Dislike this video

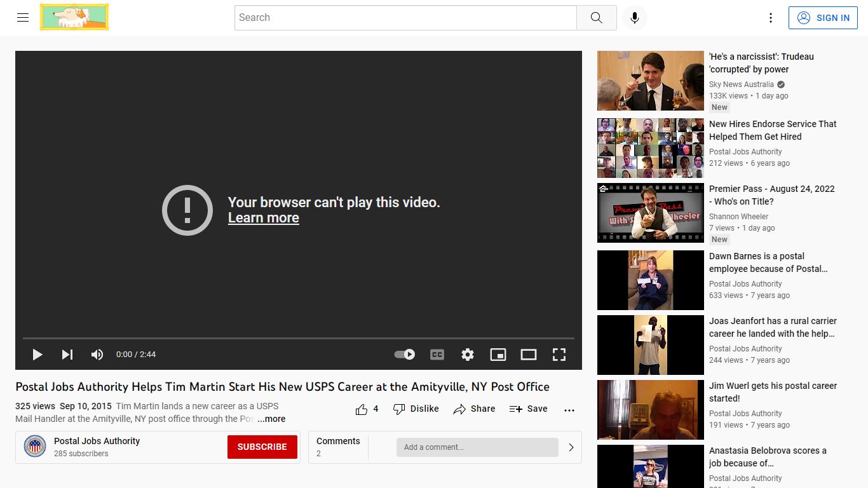[x=416, y=409]
